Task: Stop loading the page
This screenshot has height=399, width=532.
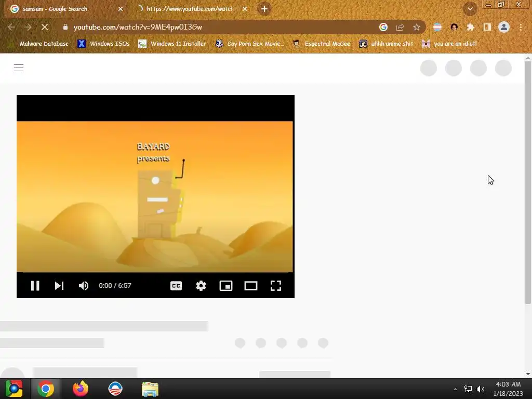Action: point(45,27)
